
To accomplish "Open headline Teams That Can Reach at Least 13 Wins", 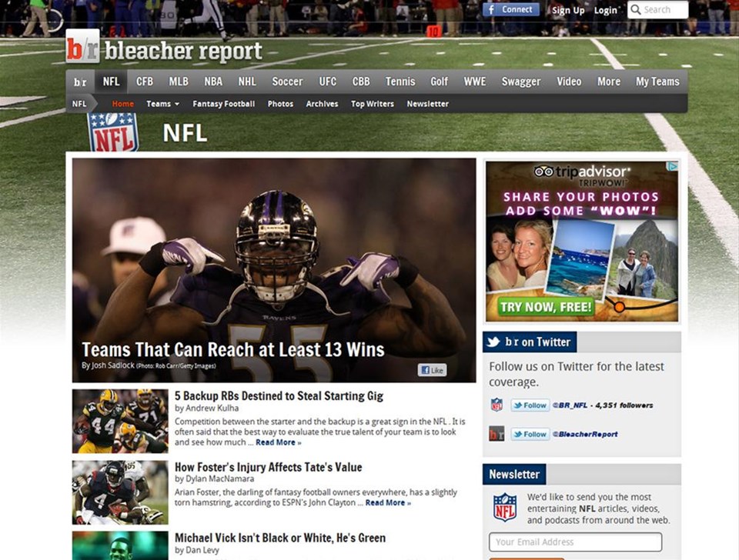I will pyautogui.click(x=232, y=350).
